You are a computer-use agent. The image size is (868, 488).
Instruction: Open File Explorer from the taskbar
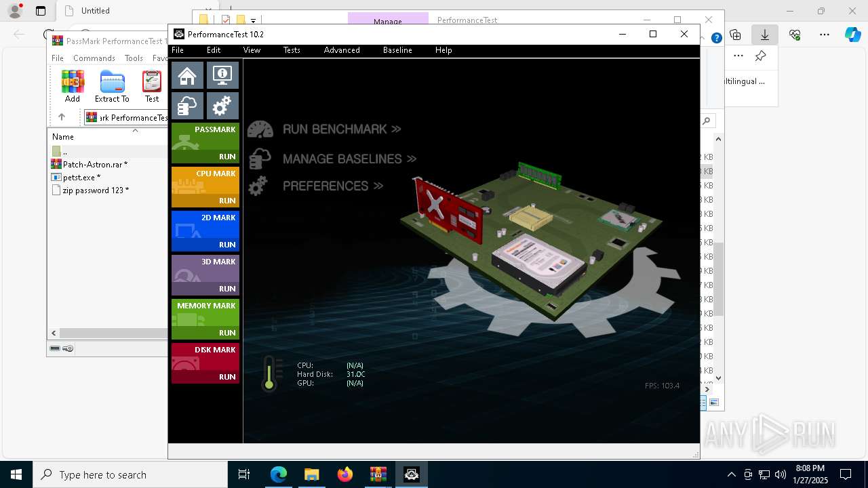pos(311,474)
